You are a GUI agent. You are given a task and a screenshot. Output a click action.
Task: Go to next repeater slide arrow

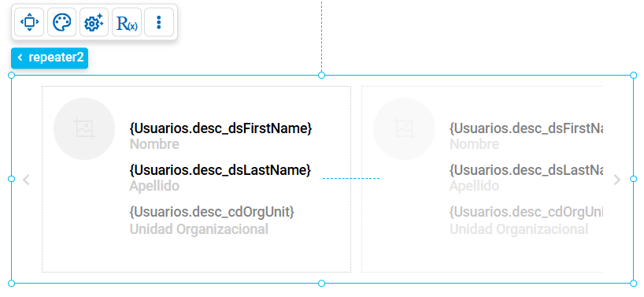coord(617,180)
